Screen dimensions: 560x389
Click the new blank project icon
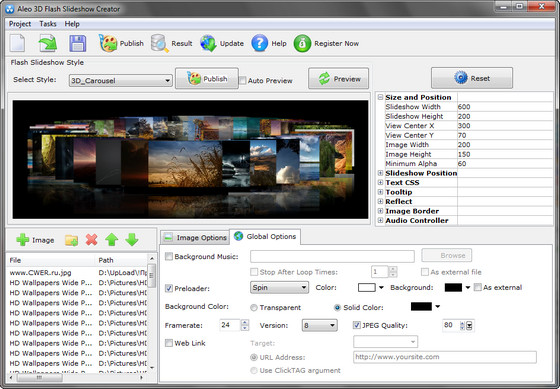pos(18,43)
